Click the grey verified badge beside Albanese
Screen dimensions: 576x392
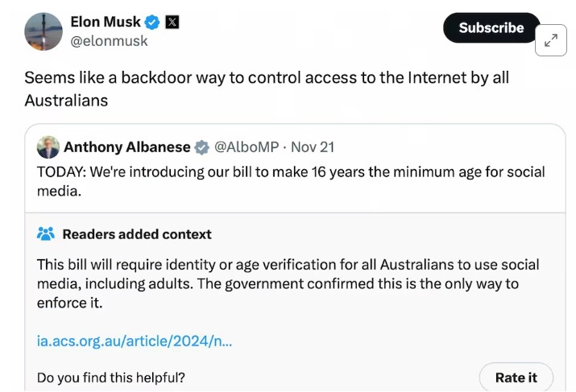[201, 147]
